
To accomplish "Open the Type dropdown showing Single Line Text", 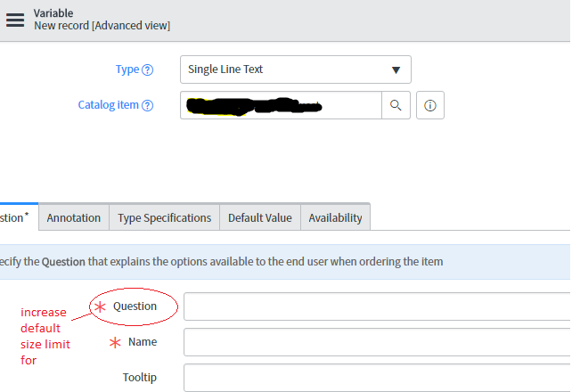I will (296, 69).
